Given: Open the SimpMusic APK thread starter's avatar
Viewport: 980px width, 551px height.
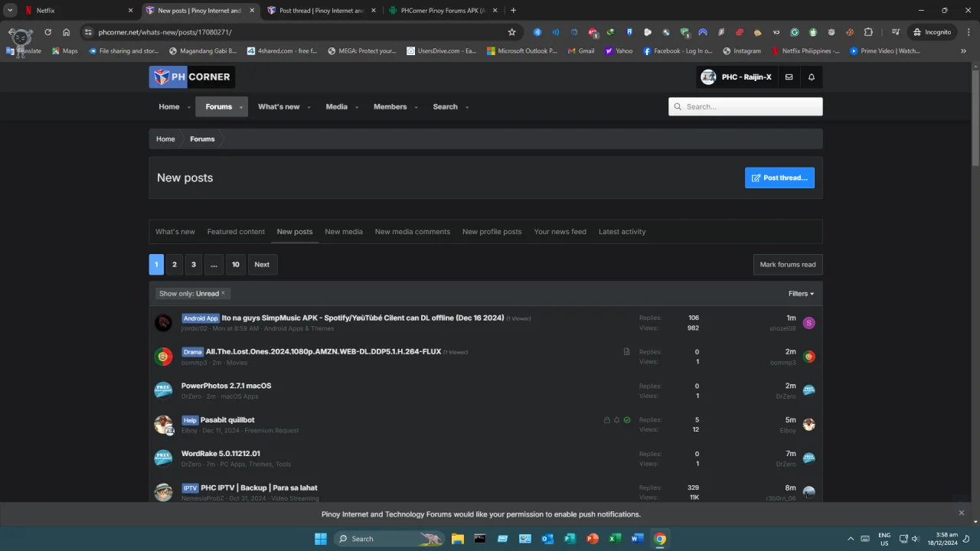Looking at the screenshot, I should click(164, 323).
